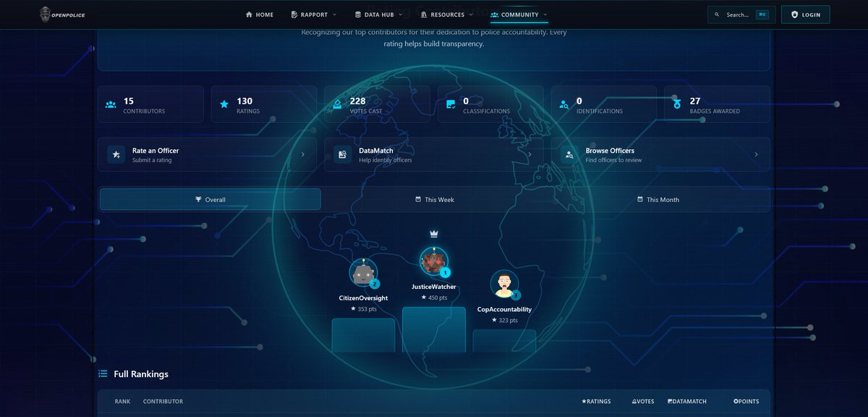Click the Badges Awarded medal icon
This screenshot has height=417, width=868.
[x=677, y=104]
